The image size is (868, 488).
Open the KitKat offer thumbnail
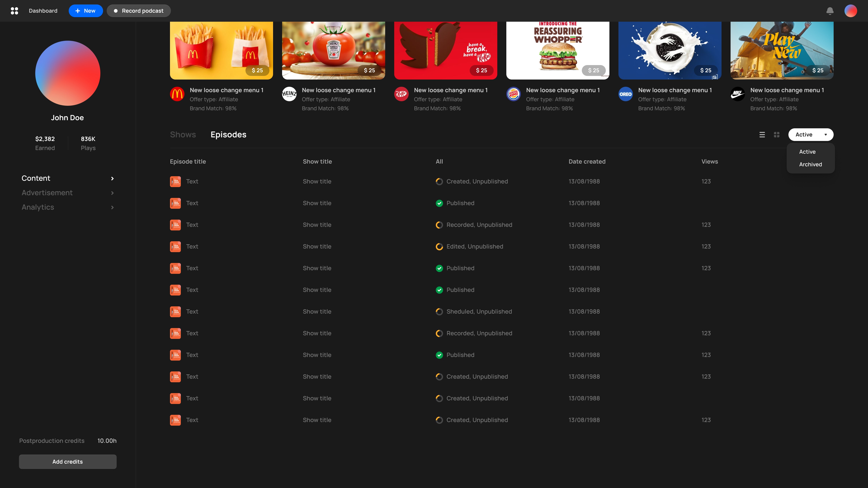pos(446,51)
